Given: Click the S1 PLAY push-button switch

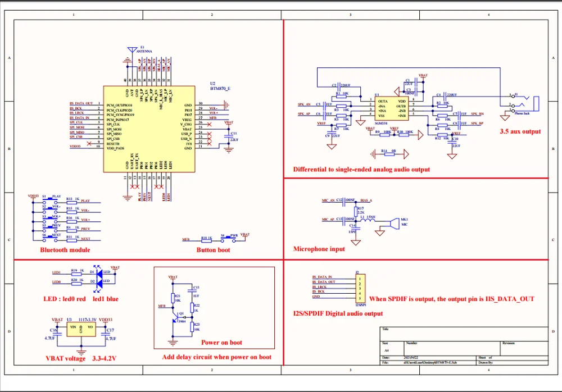Looking at the screenshot, I should (x=50, y=201).
